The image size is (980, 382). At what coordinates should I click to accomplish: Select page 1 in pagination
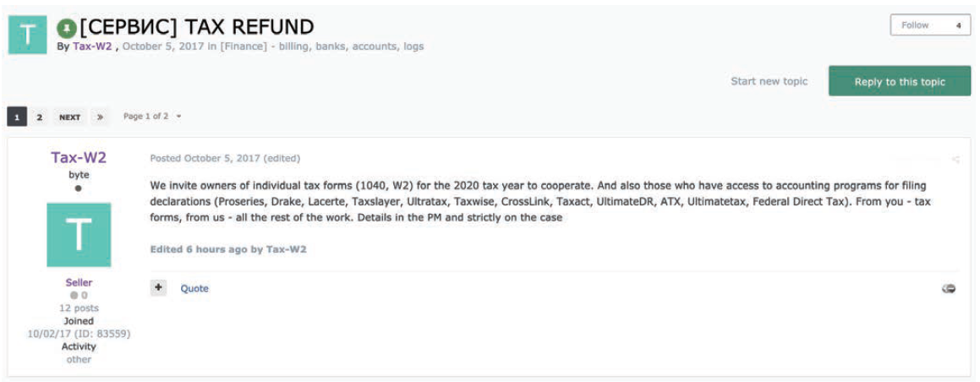click(17, 117)
